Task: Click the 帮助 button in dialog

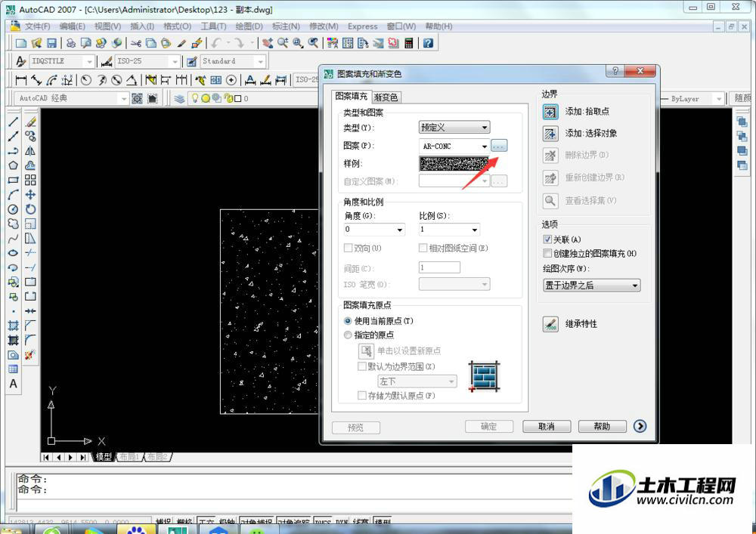Action: [x=603, y=427]
